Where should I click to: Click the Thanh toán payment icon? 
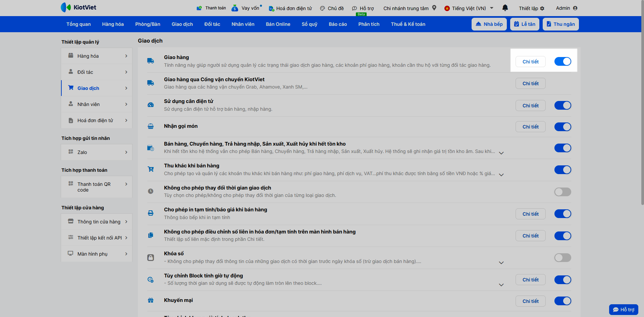click(x=199, y=8)
